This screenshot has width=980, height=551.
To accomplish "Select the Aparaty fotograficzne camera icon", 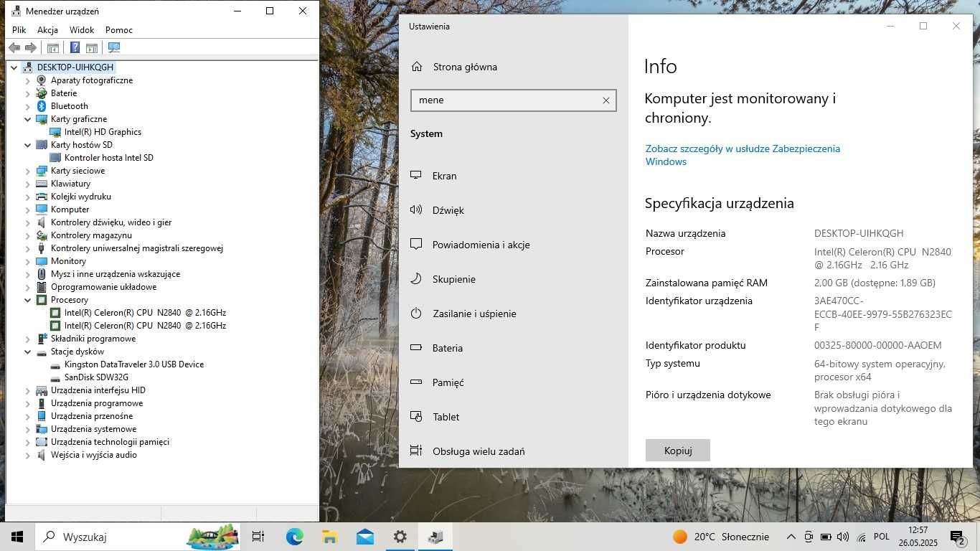I will 42,80.
